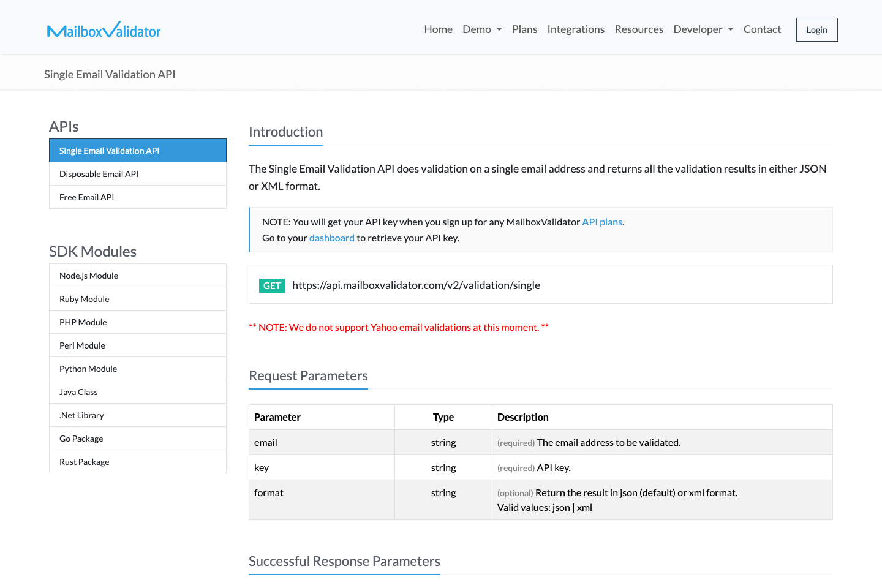
Task: Click the MailboxValidator logo
Action: [x=104, y=29]
